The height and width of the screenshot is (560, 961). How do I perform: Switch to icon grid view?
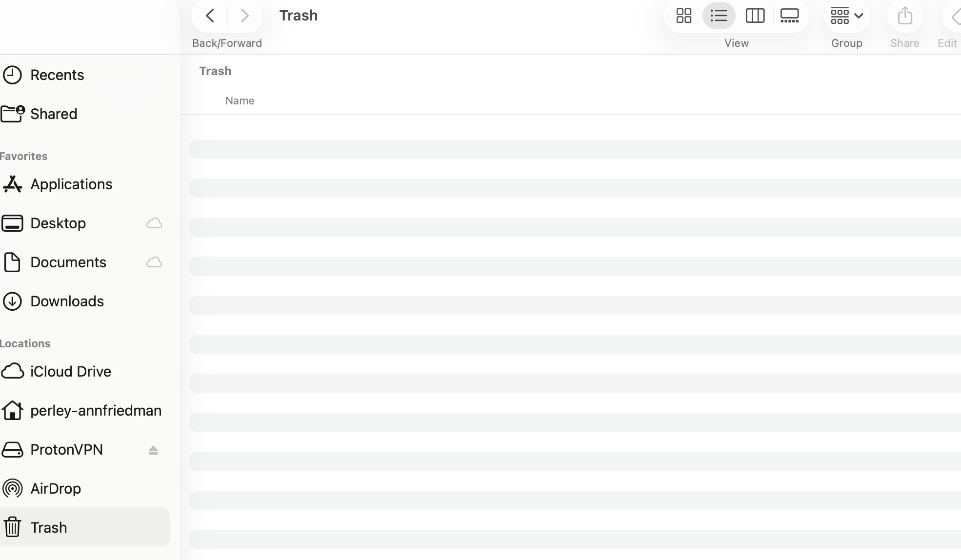683,16
